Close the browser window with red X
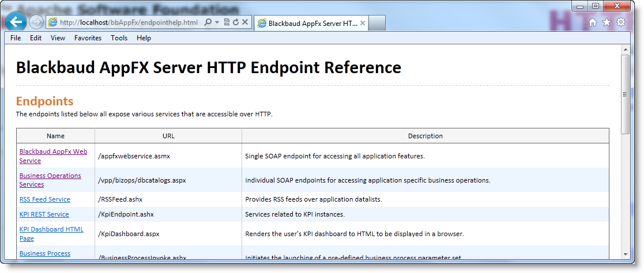 click(617, 6)
